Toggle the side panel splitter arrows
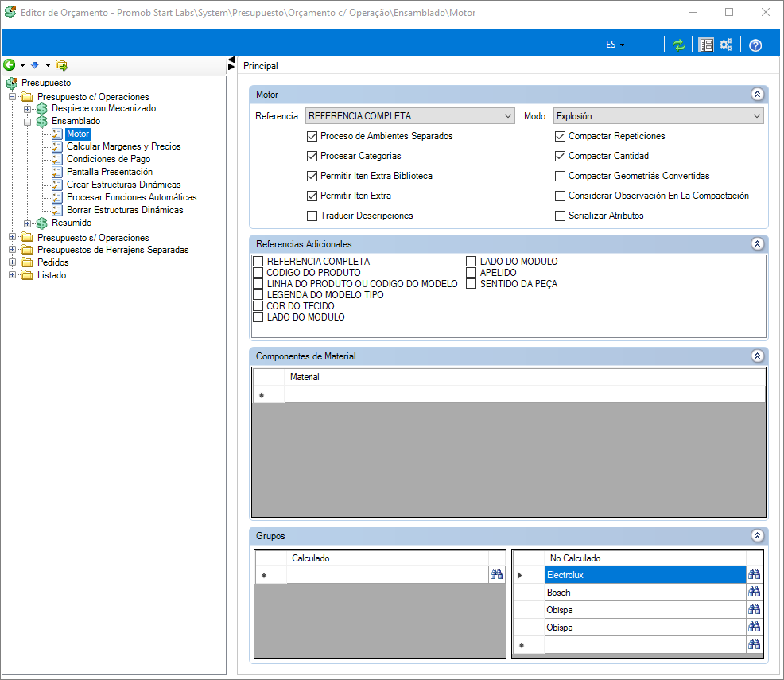The width and height of the screenshot is (784, 680). 231,64
